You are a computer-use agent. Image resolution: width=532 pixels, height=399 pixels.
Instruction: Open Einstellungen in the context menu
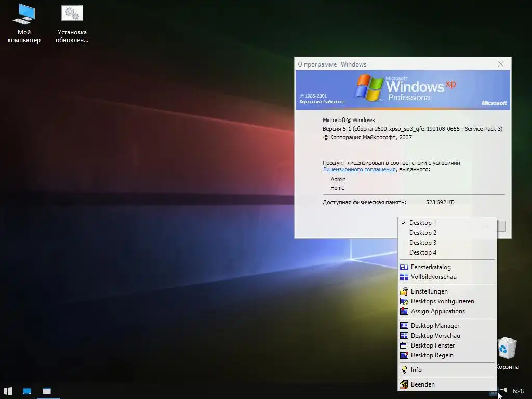pos(447,291)
